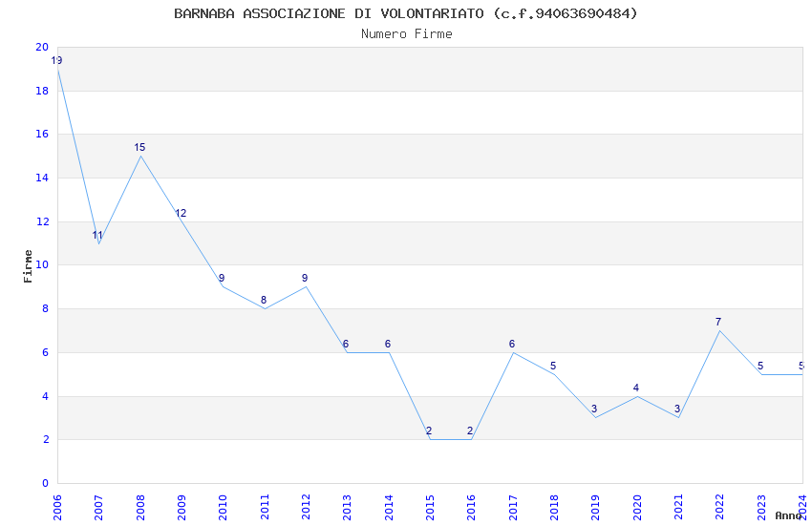The width and height of the screenshot is (812, 525).
Task: Click the y-axis tick label 18
Action: click(42, 91)
